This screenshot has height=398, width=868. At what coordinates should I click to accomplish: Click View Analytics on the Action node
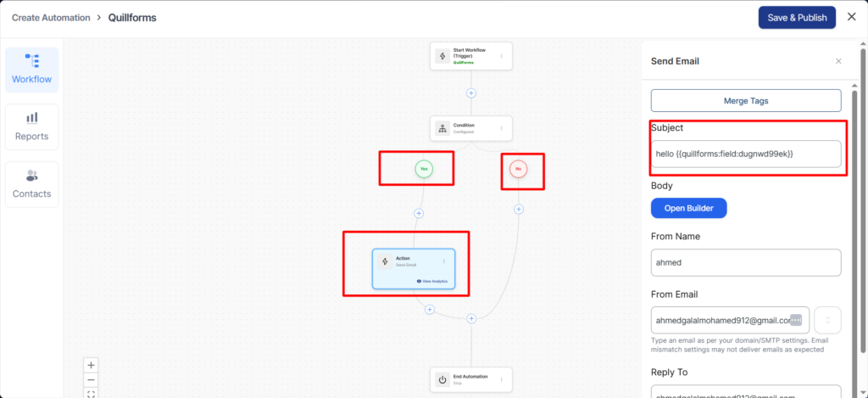pyautogui.click(x=432, y=281)
